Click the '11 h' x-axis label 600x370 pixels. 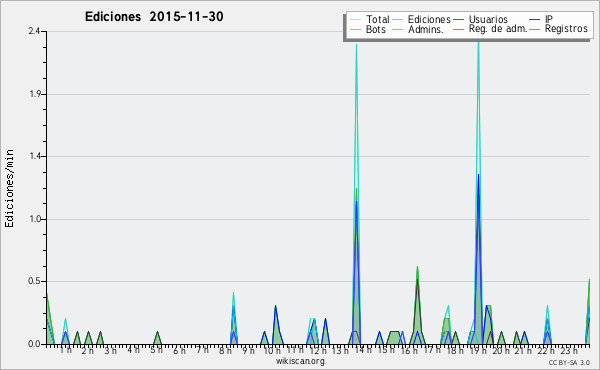coord(295,350)
